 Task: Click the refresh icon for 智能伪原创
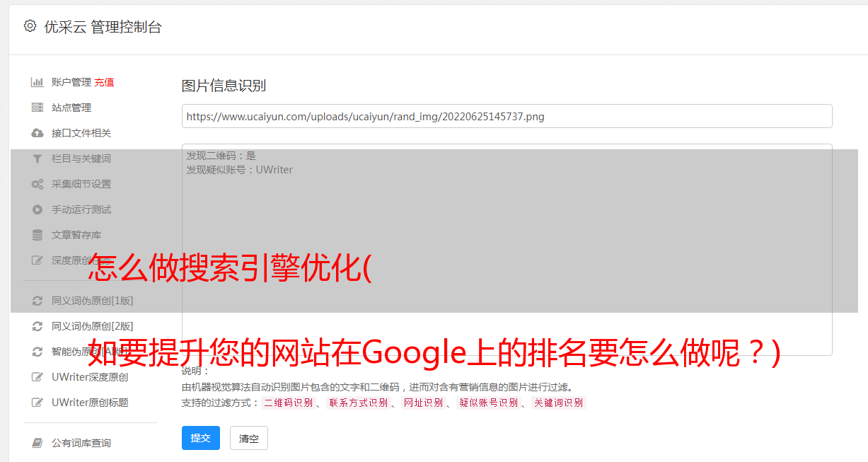coord(37,352)
